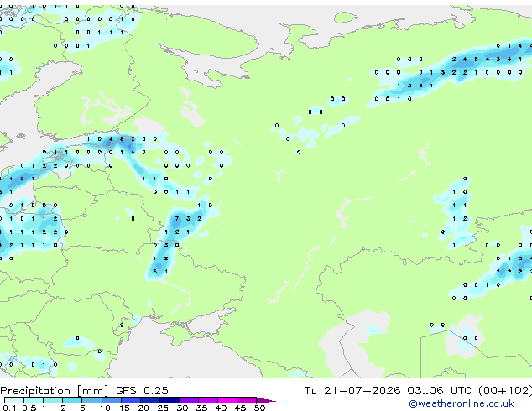This screenshot has height=411, width=532.
Task: Click the '(00+102)' forecast offset text
Action: tap(505, 390)
